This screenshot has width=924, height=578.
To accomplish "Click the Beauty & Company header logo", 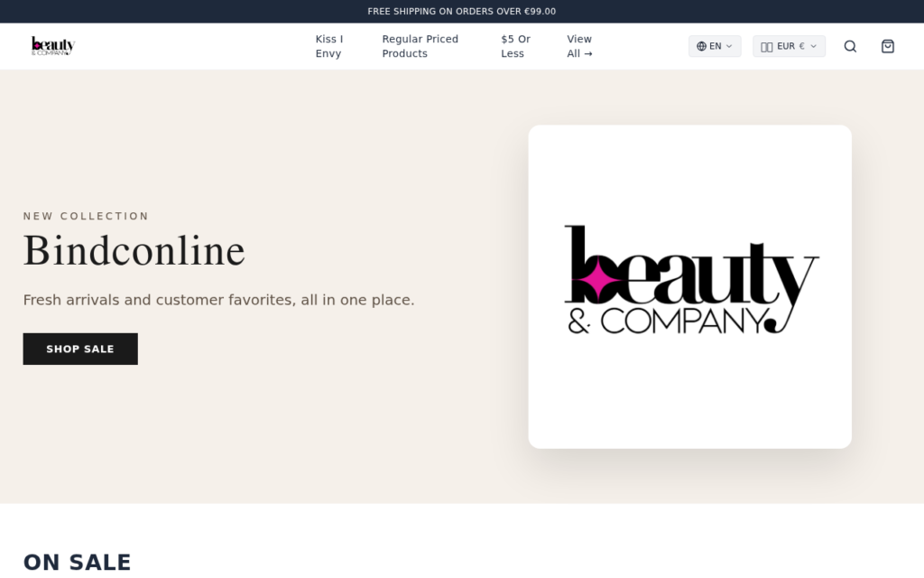I will pyautogui.click(x=53, y=46).
